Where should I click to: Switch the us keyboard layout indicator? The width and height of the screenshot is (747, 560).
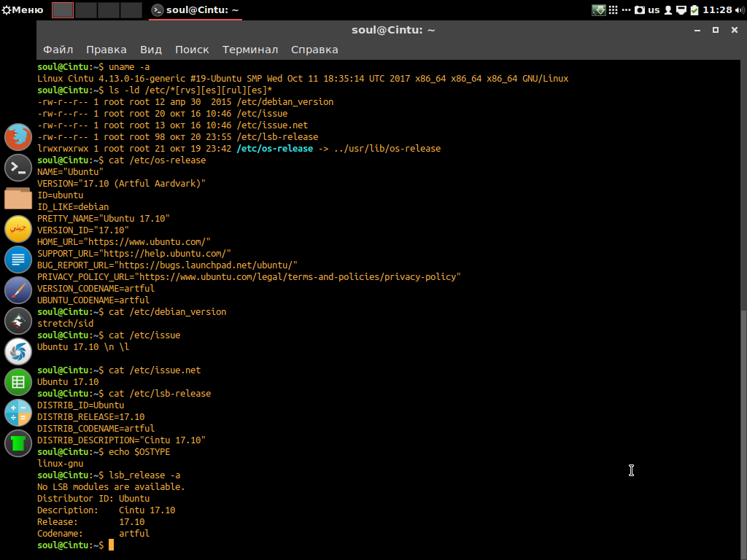[654, 10]
